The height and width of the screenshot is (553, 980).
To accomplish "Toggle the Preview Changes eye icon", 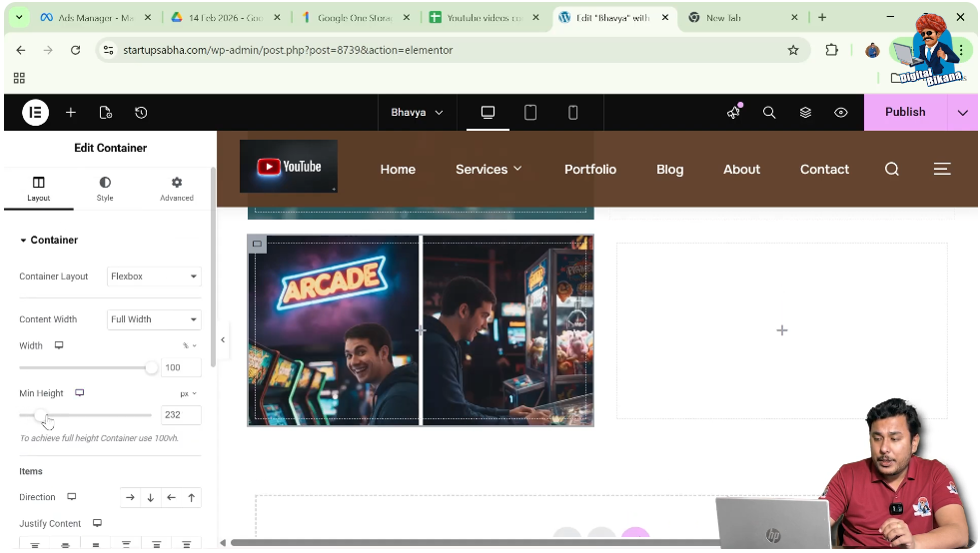I will (841, 113).
